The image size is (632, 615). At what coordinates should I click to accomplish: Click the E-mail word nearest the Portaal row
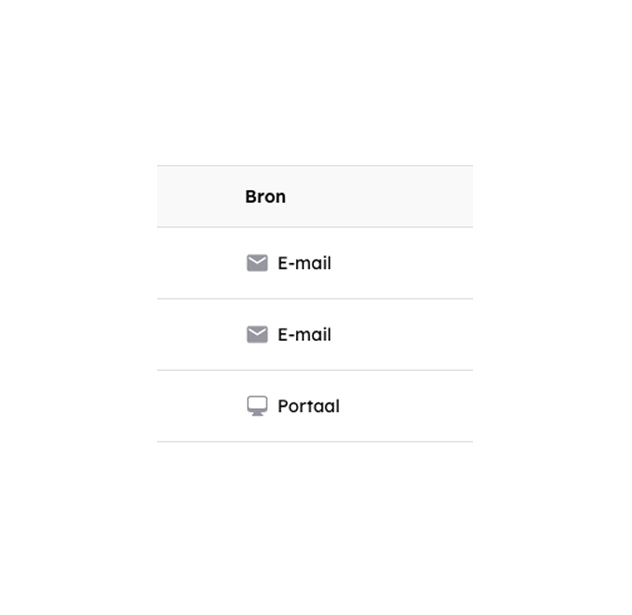(304, 335)
